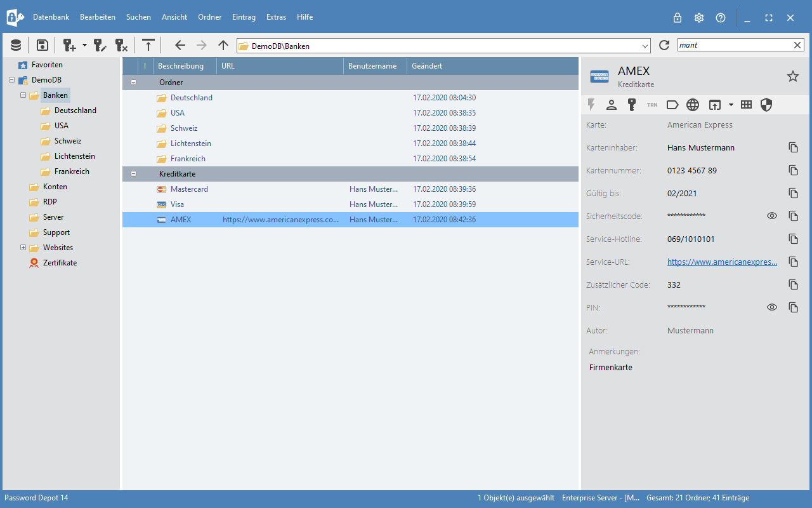Copy the PIN value
This screenshot has width=812, height=508.
794,307
